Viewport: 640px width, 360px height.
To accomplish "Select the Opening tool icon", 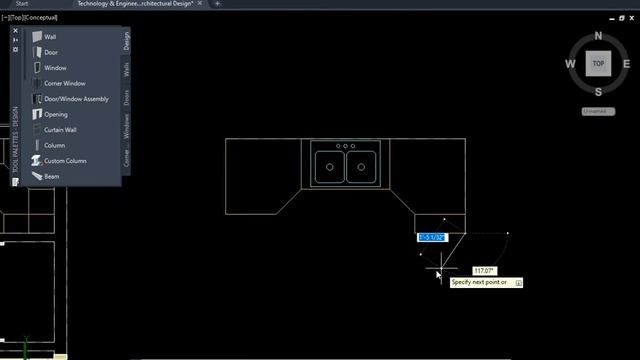I will pyautogui.click(x=37, y=114).
